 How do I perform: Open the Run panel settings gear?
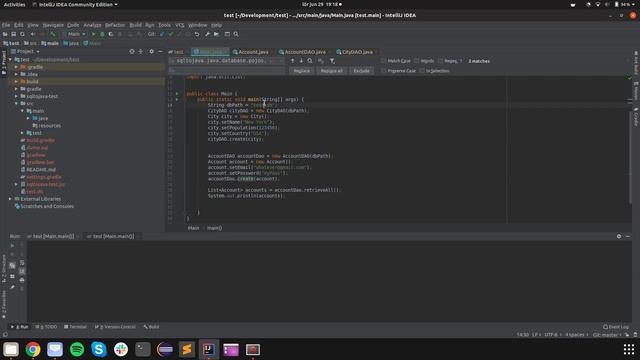pyautogui.click(x=619, y=236)
